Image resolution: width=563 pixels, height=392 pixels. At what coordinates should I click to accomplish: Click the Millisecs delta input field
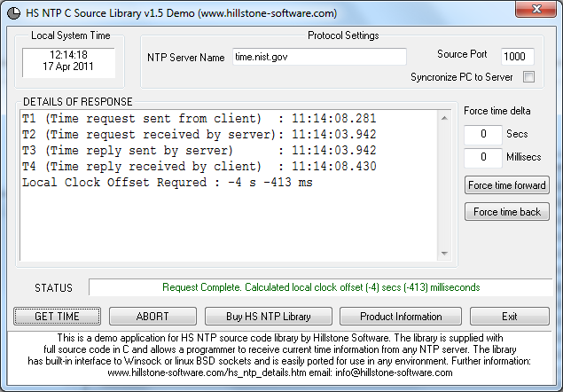pos(483,157)
